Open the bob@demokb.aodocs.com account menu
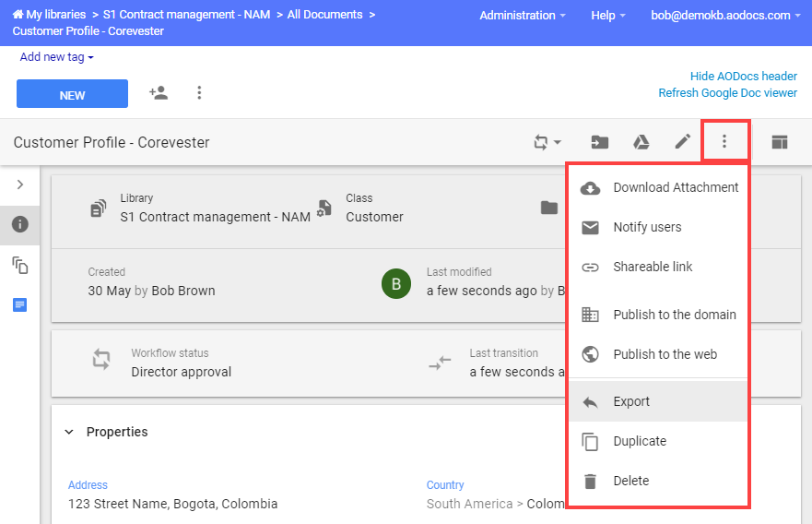The width and height of the screenshot is (812, 524). pos(725,16)
